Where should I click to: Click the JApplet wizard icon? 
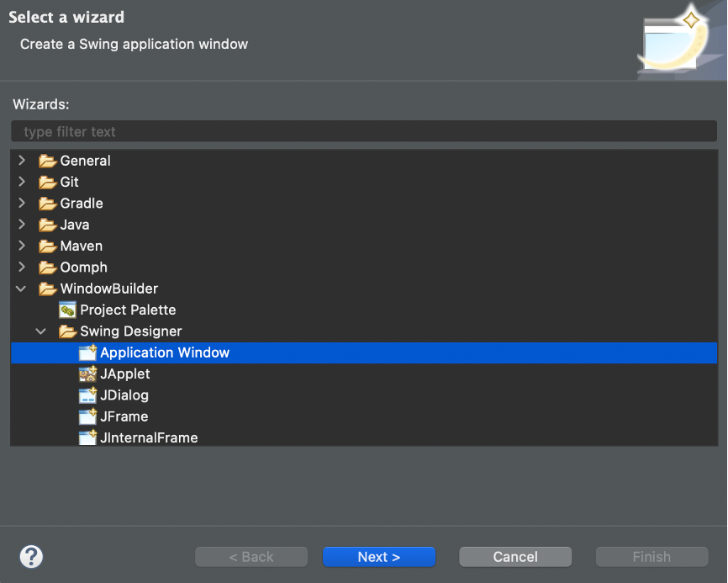[87, 374]
